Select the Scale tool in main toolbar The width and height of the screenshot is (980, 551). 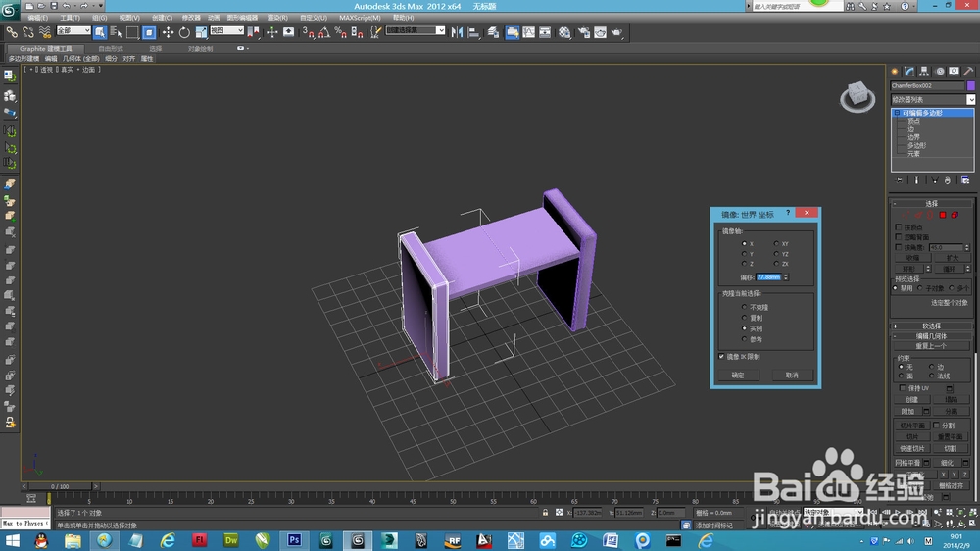(201, 32)
